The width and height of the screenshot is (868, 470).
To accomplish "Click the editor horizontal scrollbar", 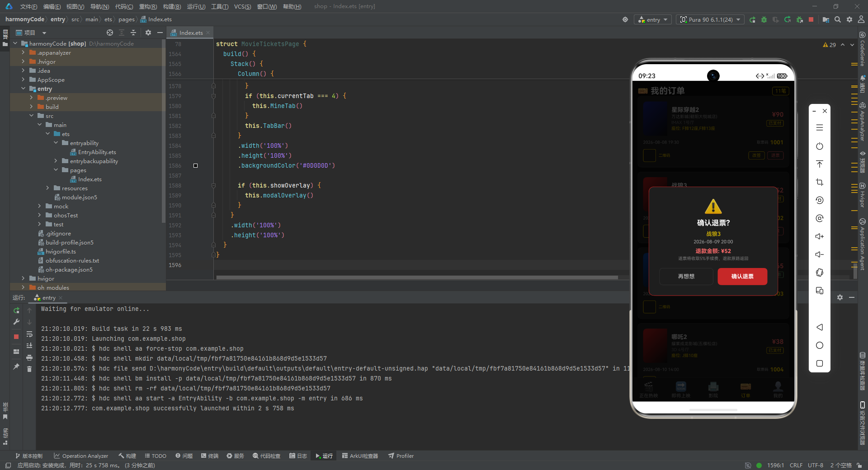I will coord(417,277).
